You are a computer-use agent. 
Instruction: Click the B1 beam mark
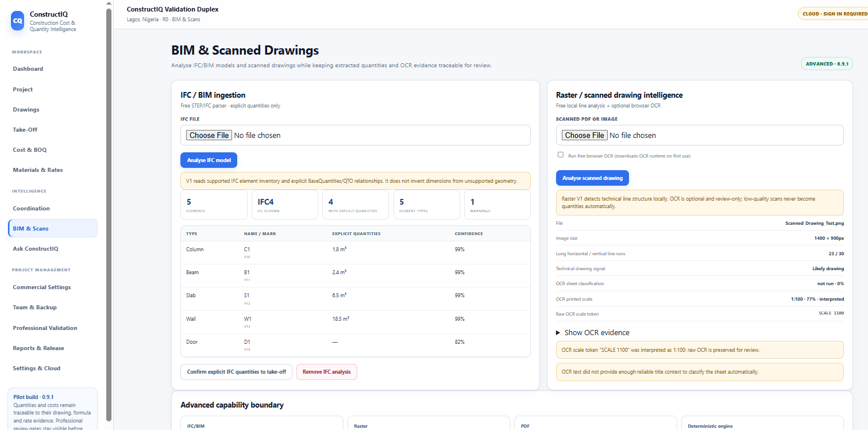click(248, 272)
